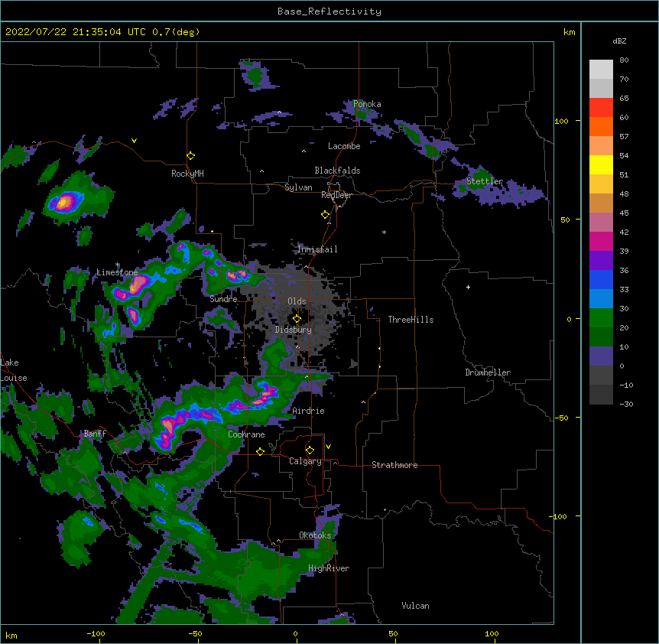This screenshot has height=644, width=659.
Task: Click the Base_Reflectivity title text
Action: 329,11
